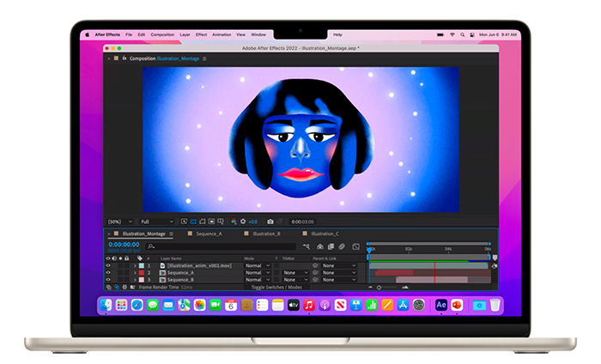Click the 0:00:03:09 preview time button
The height and width of the screenshot is (364, 601).
point(302,221)
